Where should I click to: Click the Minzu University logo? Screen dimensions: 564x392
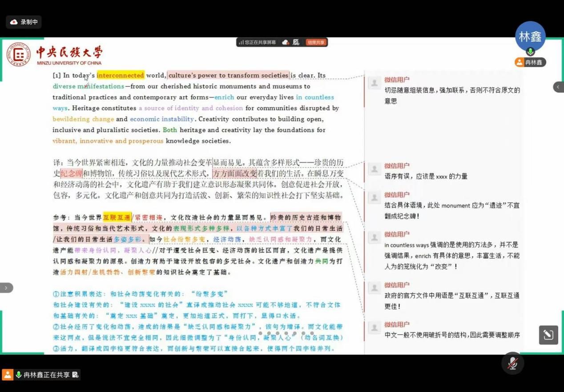[19, 55]
